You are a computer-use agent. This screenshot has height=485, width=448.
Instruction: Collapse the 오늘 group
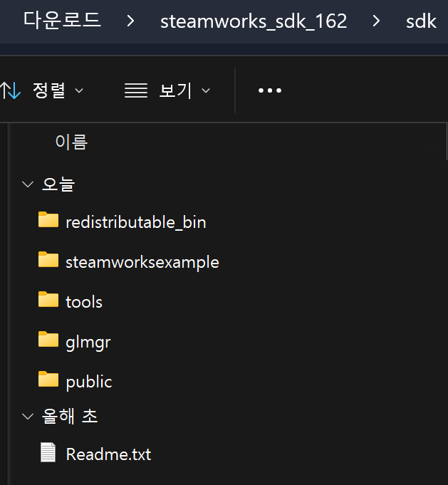(x=28, y=184)
